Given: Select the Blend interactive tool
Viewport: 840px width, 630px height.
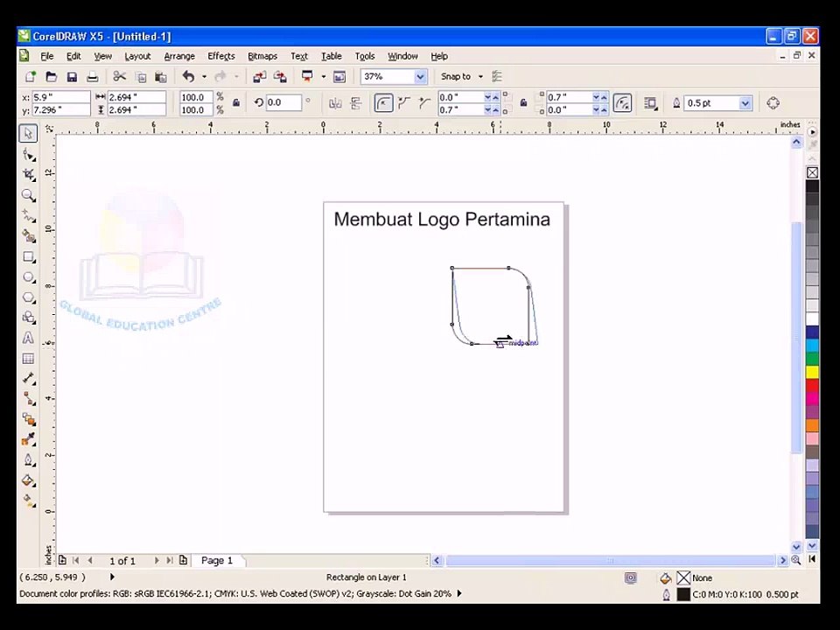Looking at the screenshot, I should 28,419.
